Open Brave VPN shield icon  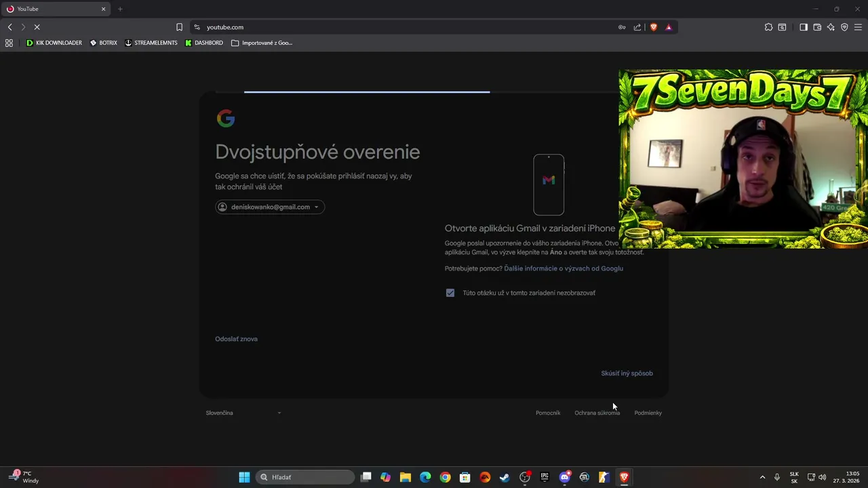pos(844,27)
